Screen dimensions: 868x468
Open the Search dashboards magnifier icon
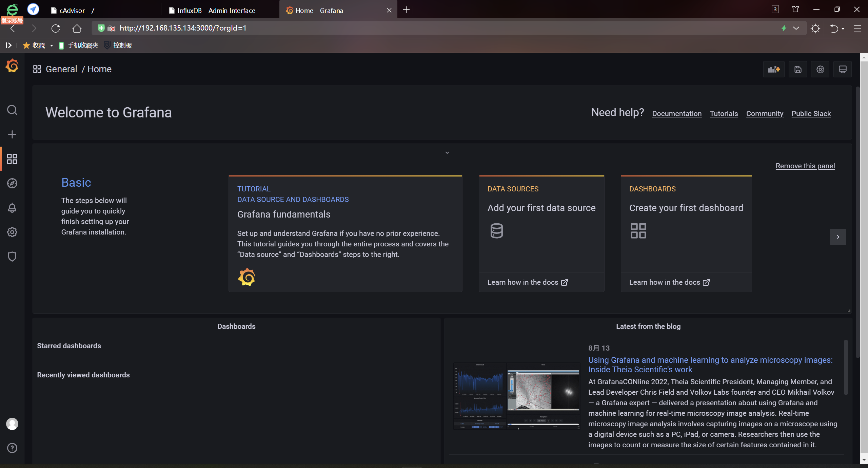(x=12, y=110)
